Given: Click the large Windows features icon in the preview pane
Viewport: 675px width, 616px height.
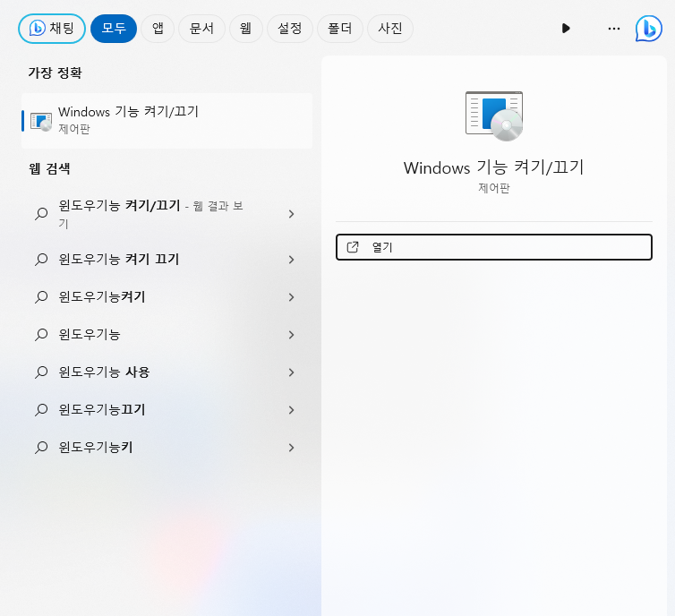Looking at the screenshot, I should click(494, 115).
